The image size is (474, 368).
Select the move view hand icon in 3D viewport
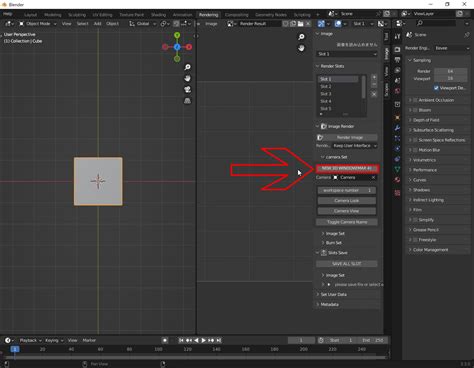click(x=188, y=78)
